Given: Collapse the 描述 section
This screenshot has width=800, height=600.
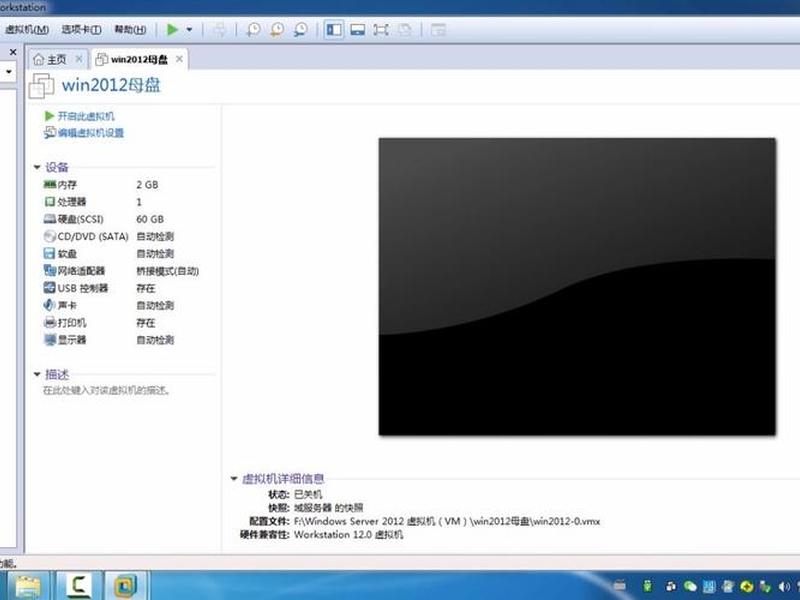Looking at the screenshot, I should click(x=37, y=374).
